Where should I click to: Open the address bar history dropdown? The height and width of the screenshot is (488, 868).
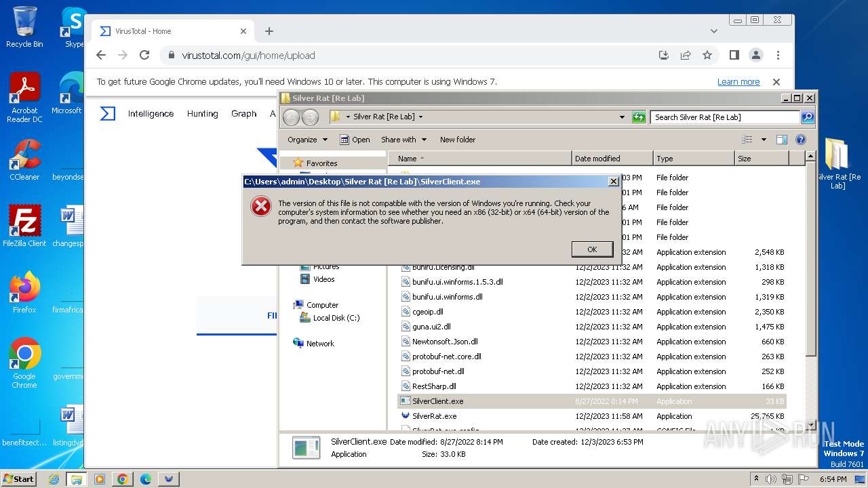coord(622,117)
